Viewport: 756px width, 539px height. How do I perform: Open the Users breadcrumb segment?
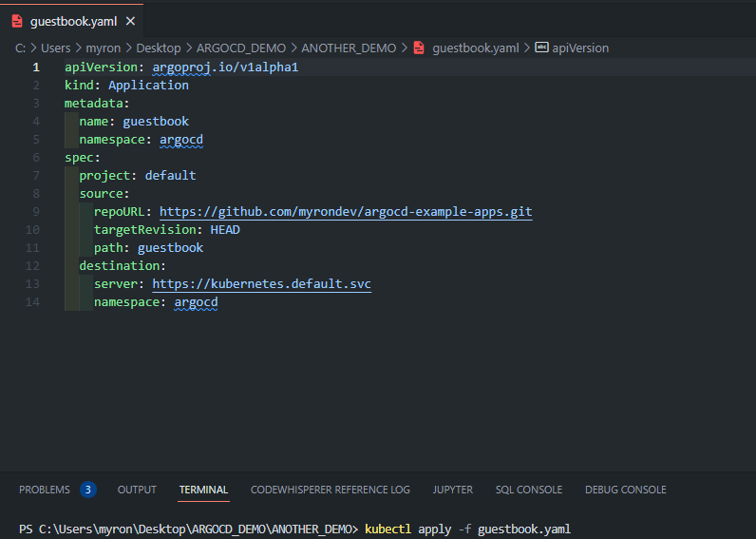pos(55,48)
